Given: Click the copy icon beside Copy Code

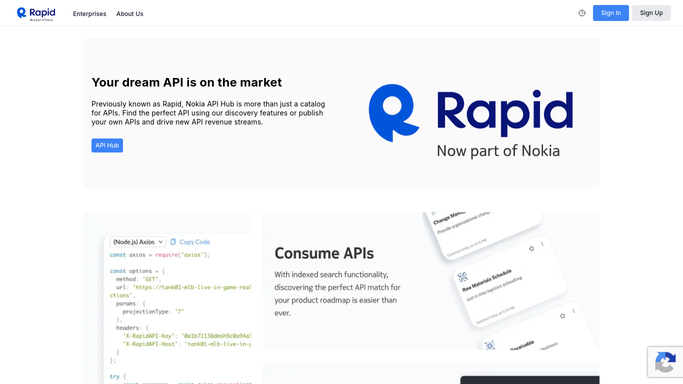Looking at the screenshot, I should click(173, 242).
